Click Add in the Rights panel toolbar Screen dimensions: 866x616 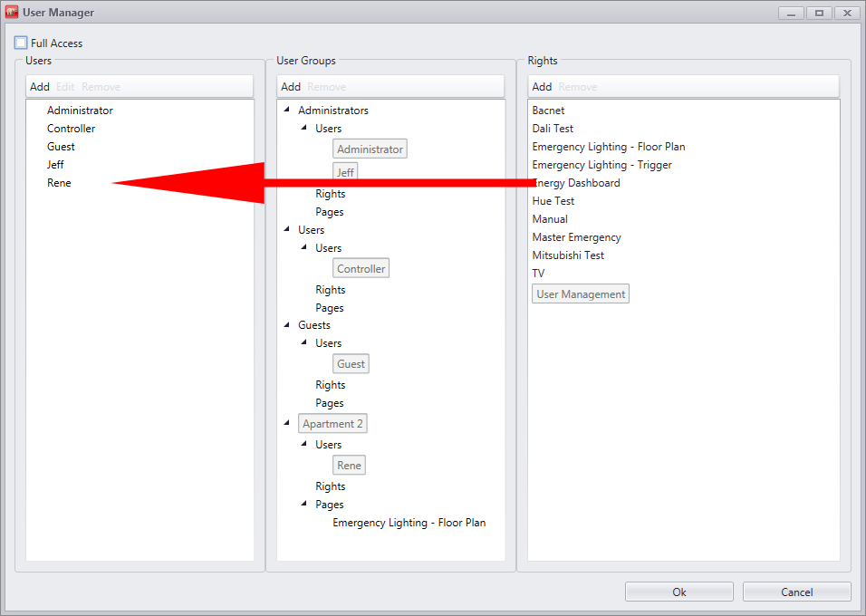[x=543, y=87]
